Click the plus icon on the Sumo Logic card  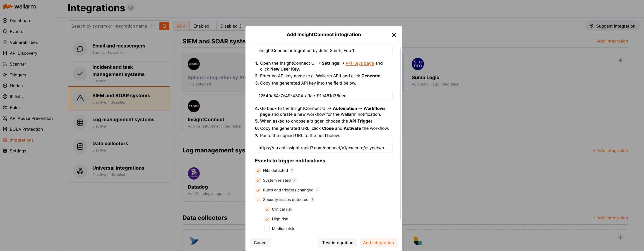point(620,60)
